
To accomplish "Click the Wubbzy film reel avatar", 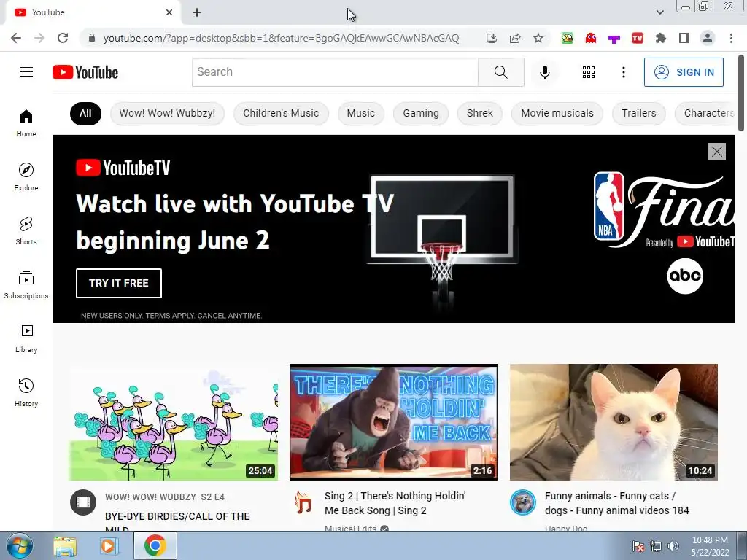I will click(x=83, y=502).
